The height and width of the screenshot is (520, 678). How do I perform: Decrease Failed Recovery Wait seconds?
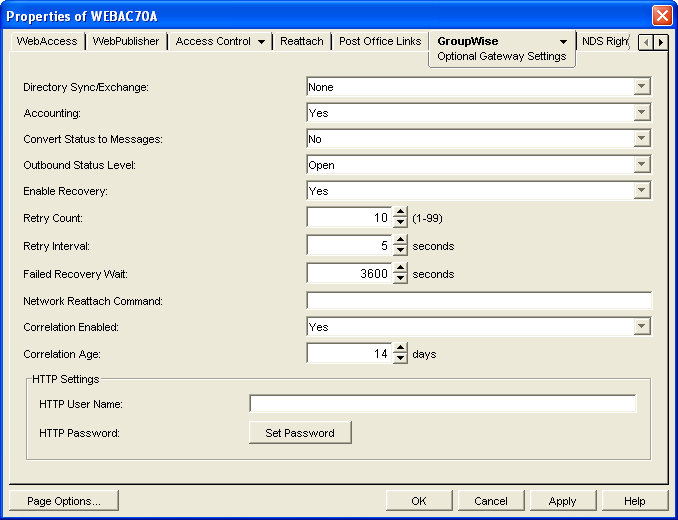pos(400,278)
